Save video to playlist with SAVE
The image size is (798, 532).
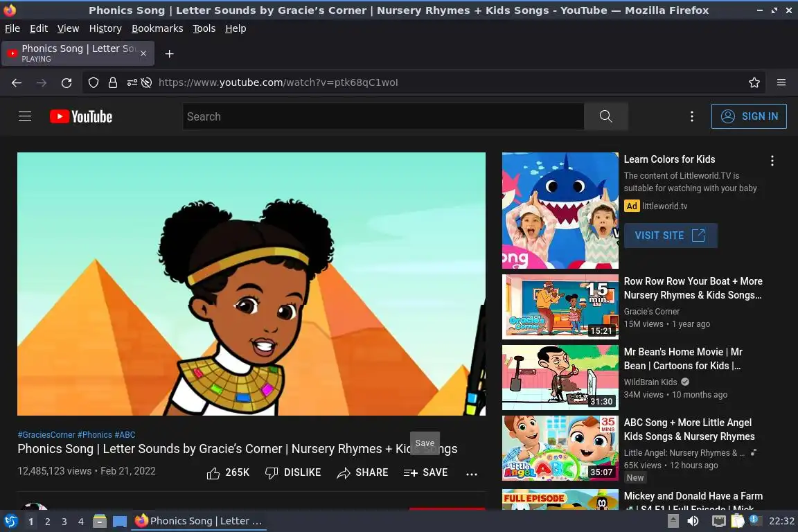[425, 473]
